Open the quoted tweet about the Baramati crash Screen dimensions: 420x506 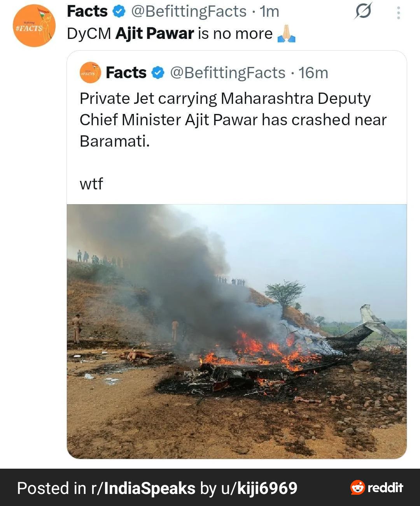[x=233, y=120]
